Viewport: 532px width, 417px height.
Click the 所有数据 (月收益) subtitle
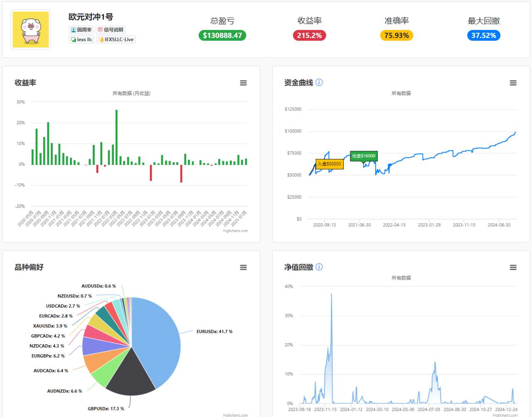[131, 93]
